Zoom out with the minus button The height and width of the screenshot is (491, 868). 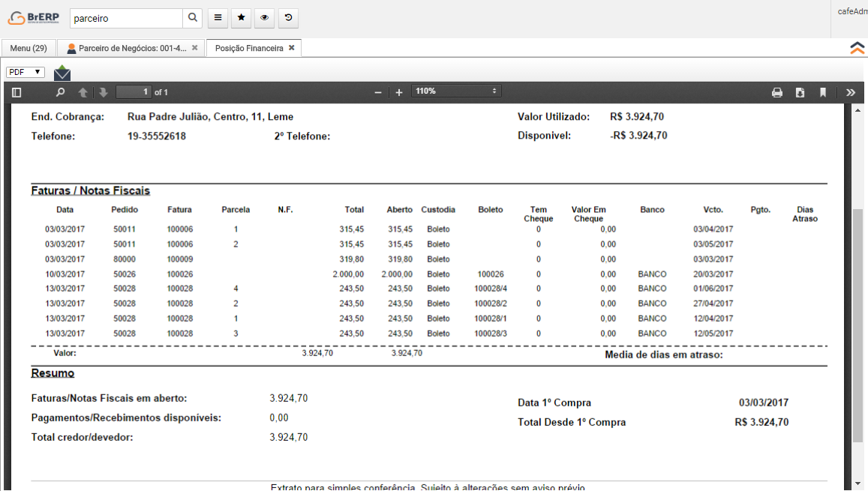(378, 92)
